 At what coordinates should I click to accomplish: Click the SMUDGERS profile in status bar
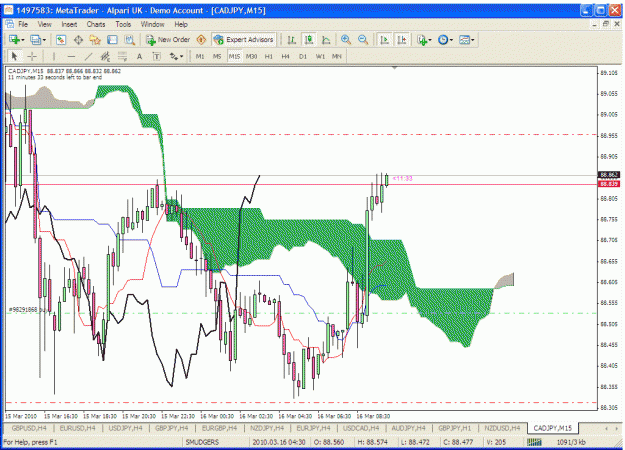coord(202,442)
